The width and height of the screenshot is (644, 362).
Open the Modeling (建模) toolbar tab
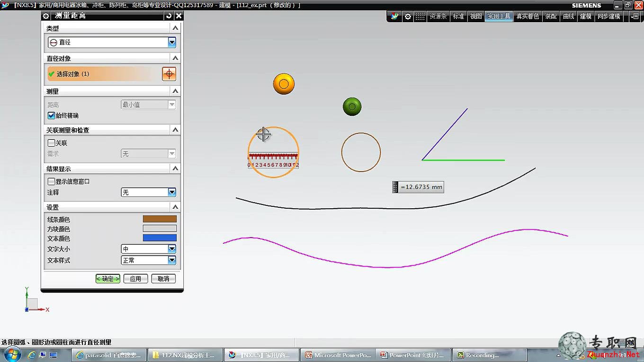(x=586, y=16)
